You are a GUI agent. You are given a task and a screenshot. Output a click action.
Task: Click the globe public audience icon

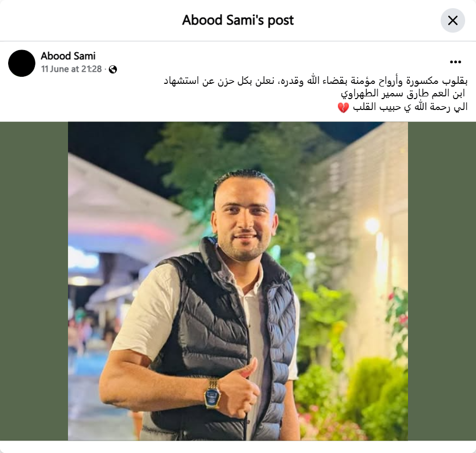pyautogui.click(x=113, y=70)
